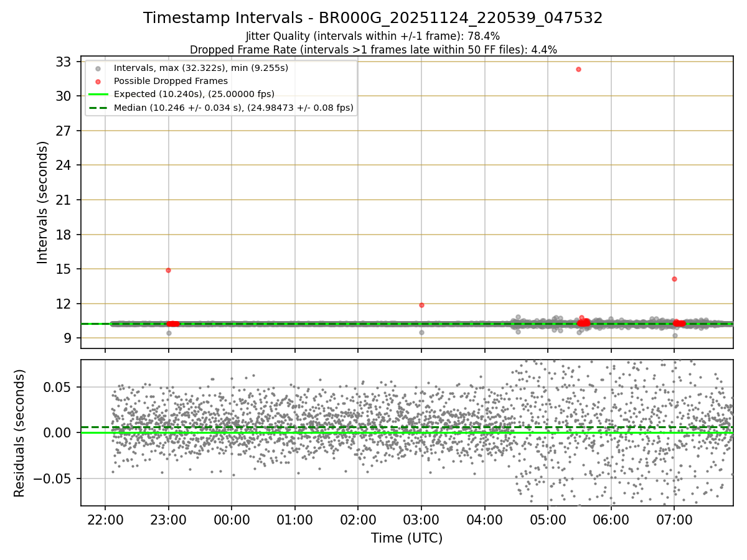Click the red legend marker for dropped frames
This screenshot has width=747, height=560.
tap(98, 82)
